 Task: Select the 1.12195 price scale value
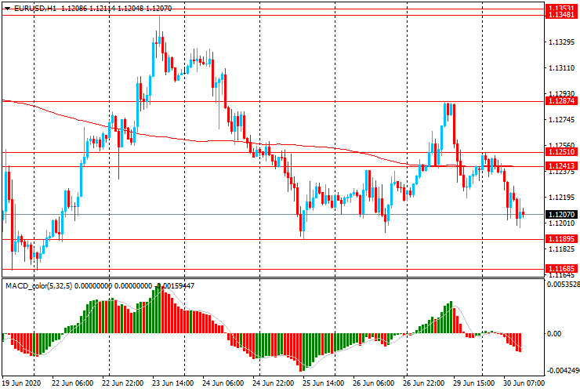562,198
